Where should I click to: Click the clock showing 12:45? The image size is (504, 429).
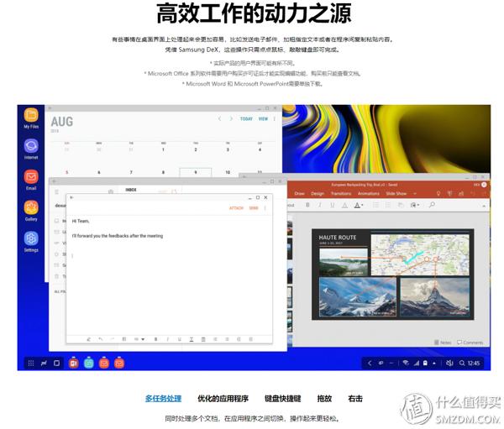[x=474, y=364]
